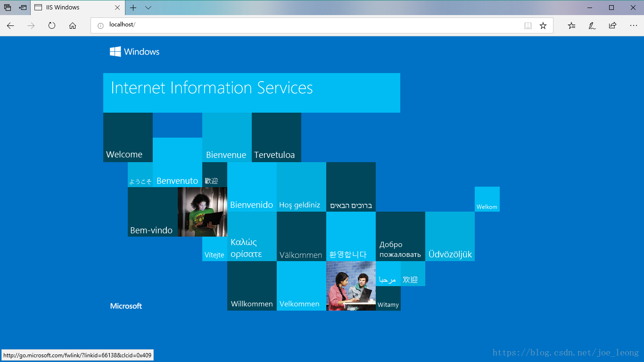644x362 pixels.
Task: Click the Welkom tile
Action: [x=487, y=199]
